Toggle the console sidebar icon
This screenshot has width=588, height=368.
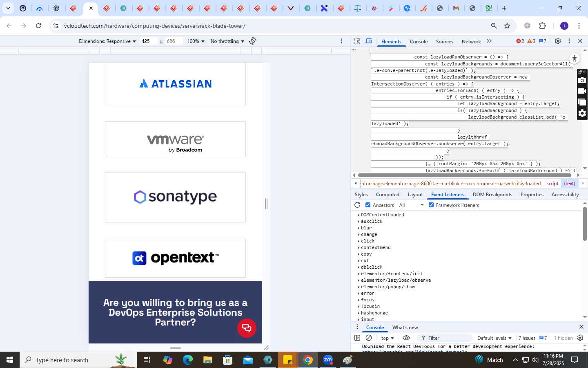357,338
